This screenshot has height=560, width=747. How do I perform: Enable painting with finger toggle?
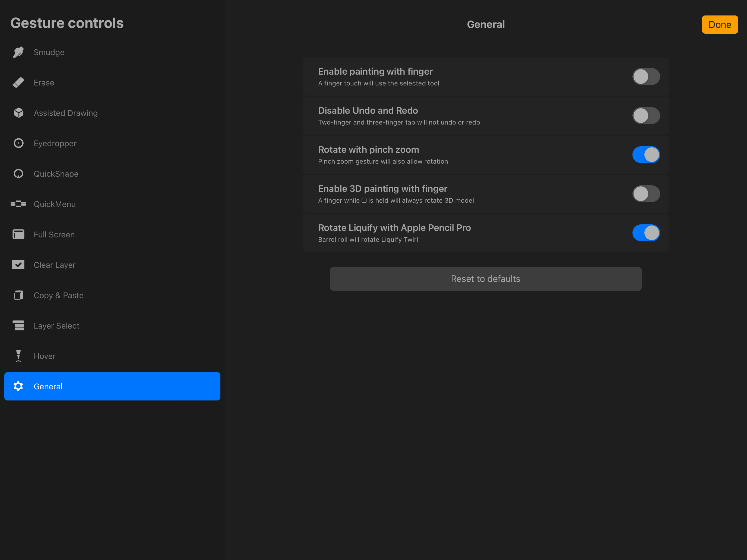(x=646, y=77)
